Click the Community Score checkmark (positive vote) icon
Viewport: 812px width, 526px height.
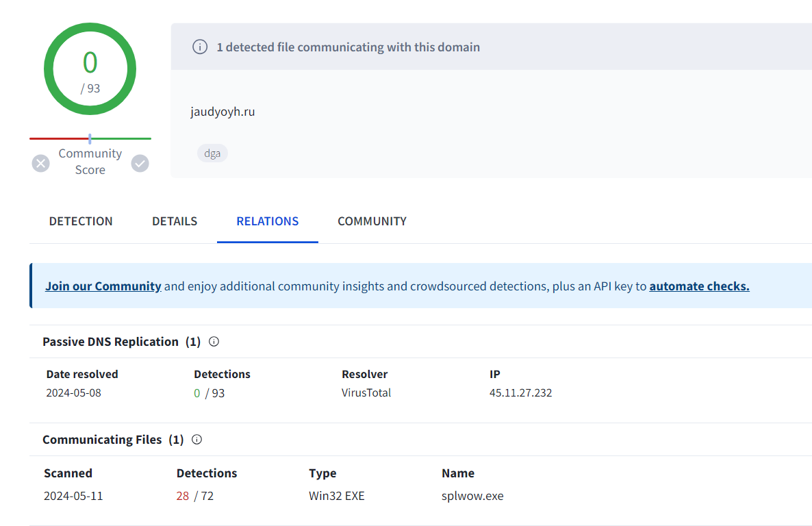pyautogui.click(x=140, y=163)
